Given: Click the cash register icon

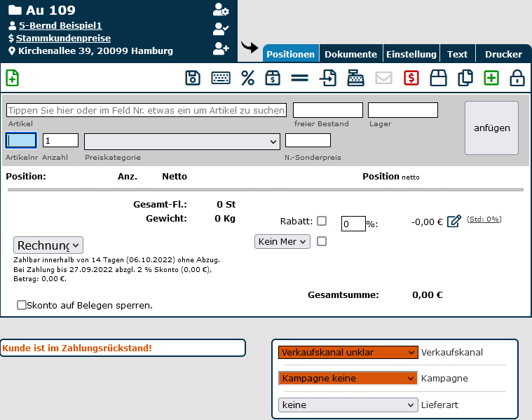Looking at the screenshot, I should 355,78.
